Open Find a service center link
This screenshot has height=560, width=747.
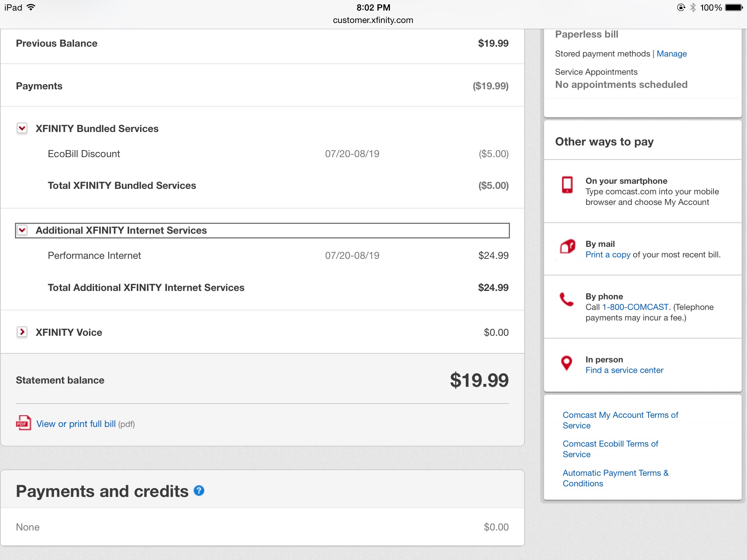coord(624,370)
